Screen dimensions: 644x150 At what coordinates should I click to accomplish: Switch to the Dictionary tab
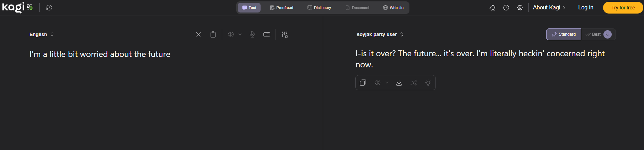tap(319, 8)
